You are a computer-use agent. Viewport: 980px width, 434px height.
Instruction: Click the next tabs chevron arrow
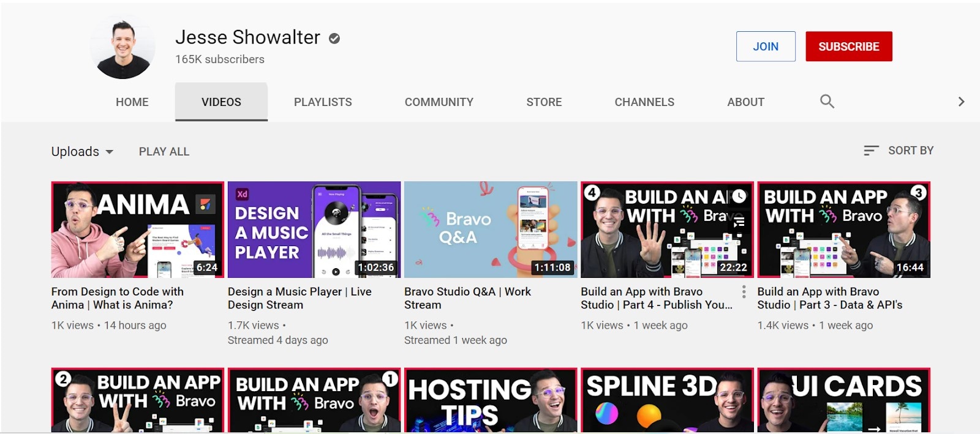961,102
